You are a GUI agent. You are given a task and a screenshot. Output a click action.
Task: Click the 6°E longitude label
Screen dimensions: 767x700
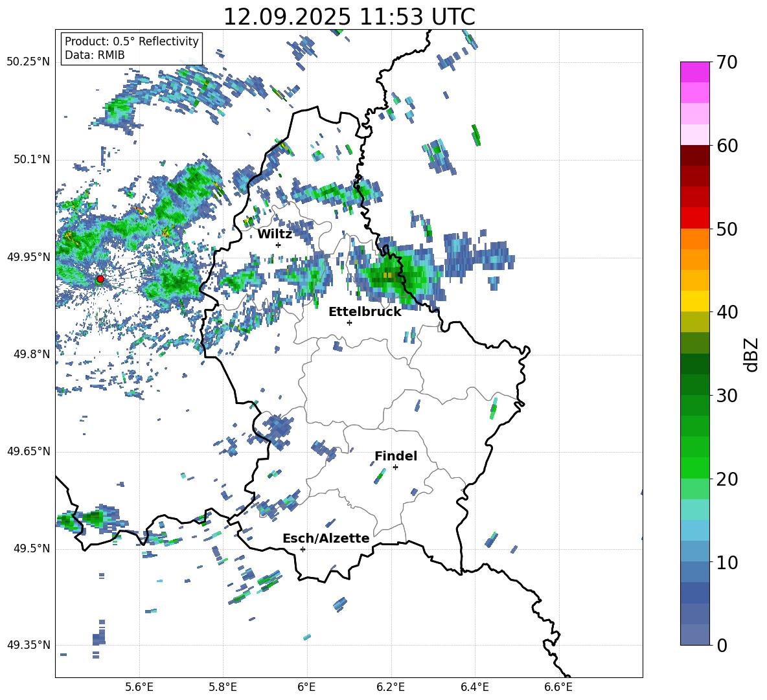pyautogui.click(x=306, y=687)
